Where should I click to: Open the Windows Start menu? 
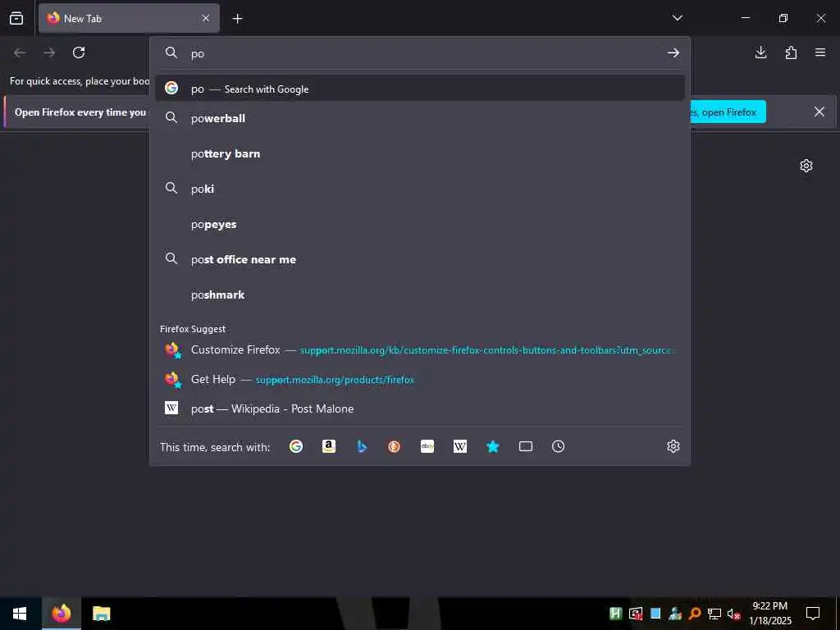point(20,614)
